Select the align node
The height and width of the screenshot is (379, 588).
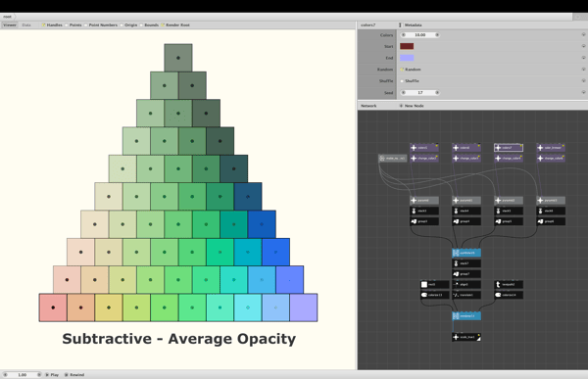(x=466, y=285)
